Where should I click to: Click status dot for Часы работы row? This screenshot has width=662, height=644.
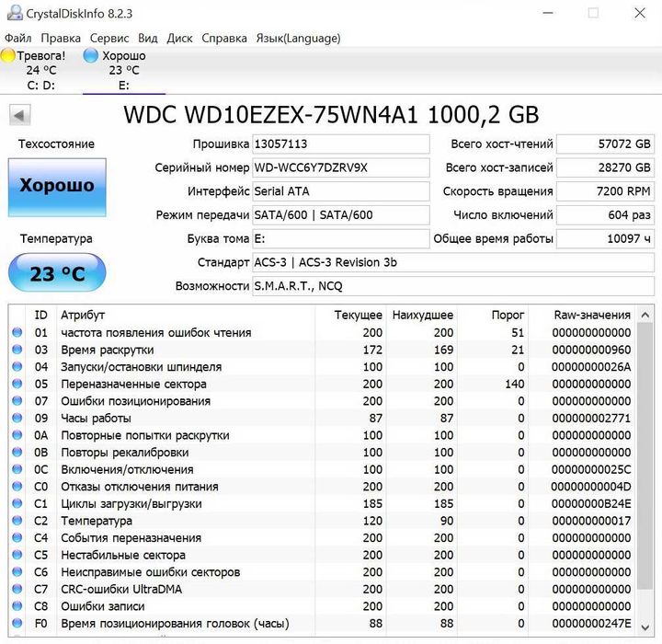click(17, 418)
